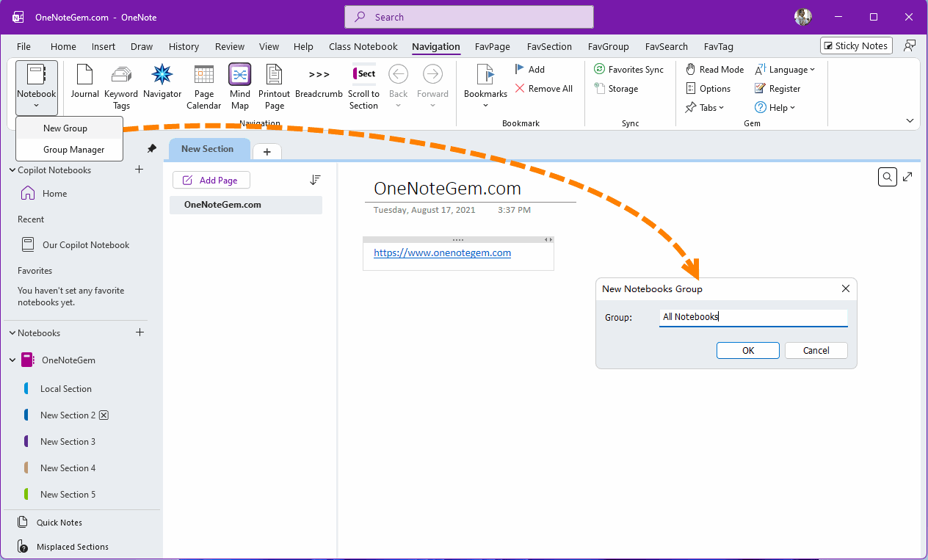Image resolution: width=928 pixels, height=560 pixels.
Task: Open New Section 3
Action: (68, 442)
